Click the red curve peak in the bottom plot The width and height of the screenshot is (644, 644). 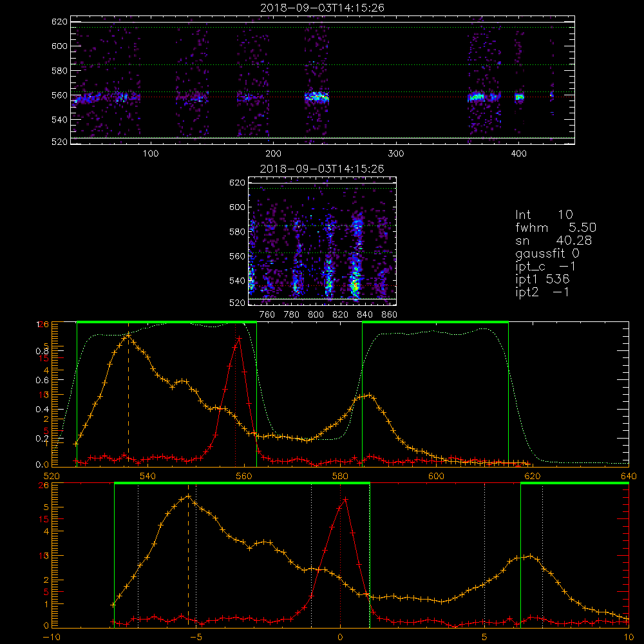[345, 499]
